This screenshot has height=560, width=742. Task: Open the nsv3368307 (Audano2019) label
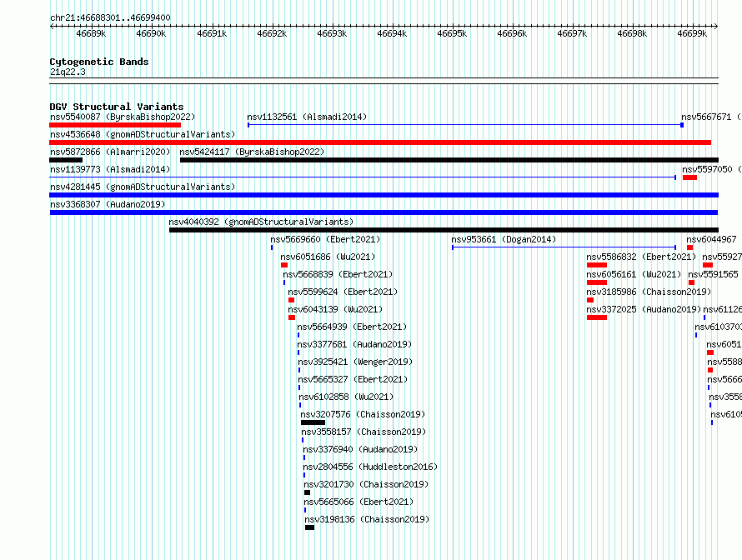[x=108, y=204]
